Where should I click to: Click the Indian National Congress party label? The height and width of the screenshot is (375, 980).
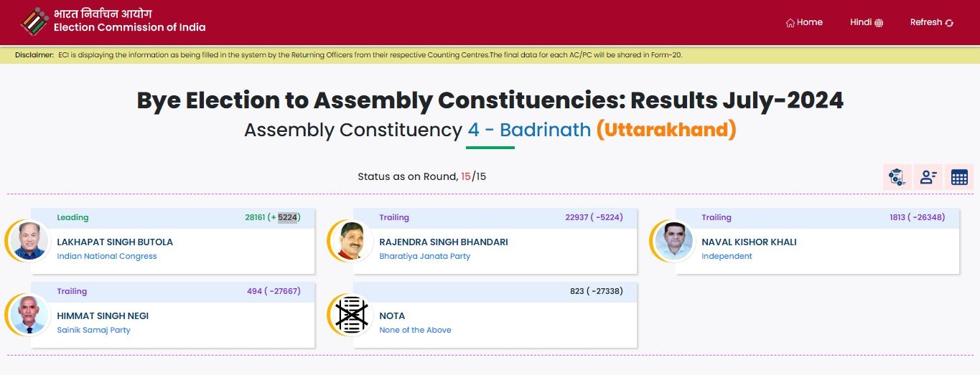pyautogui.click(x=107, y=256)
